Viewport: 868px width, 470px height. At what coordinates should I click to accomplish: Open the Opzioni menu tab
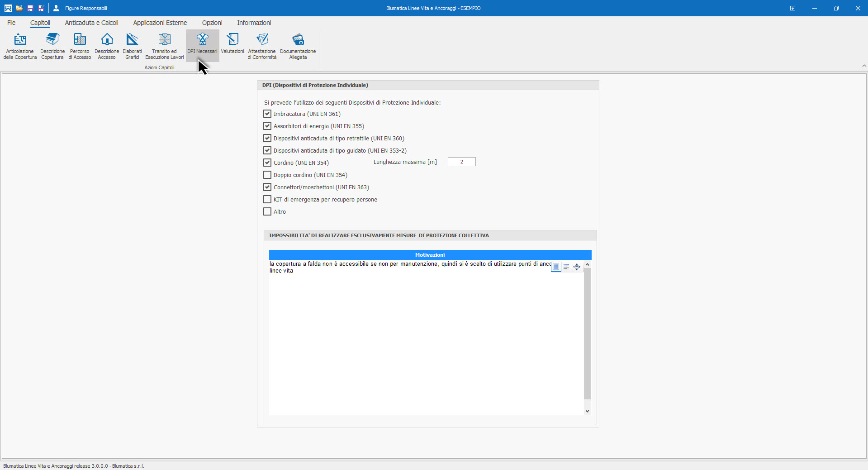coord(212,23)
